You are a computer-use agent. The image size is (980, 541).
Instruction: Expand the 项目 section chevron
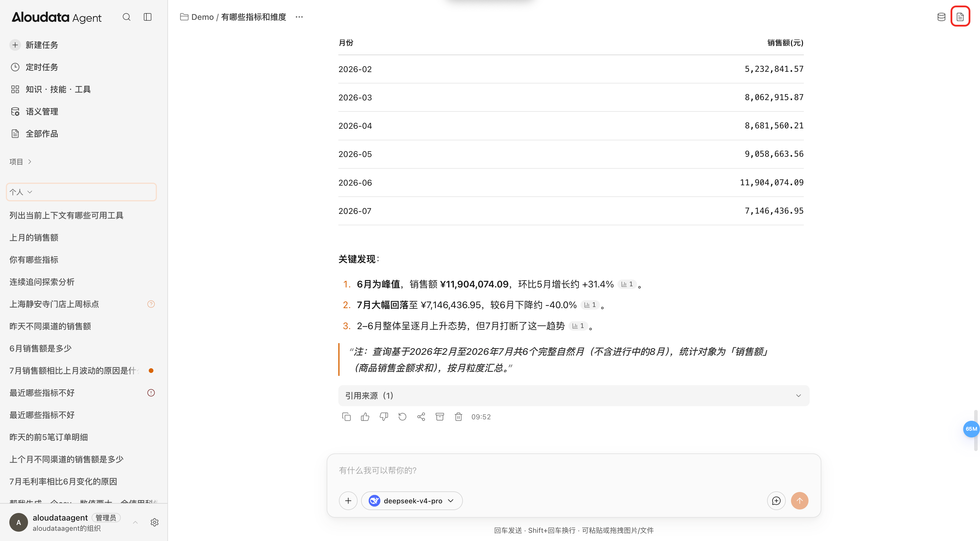coord(30,162)
